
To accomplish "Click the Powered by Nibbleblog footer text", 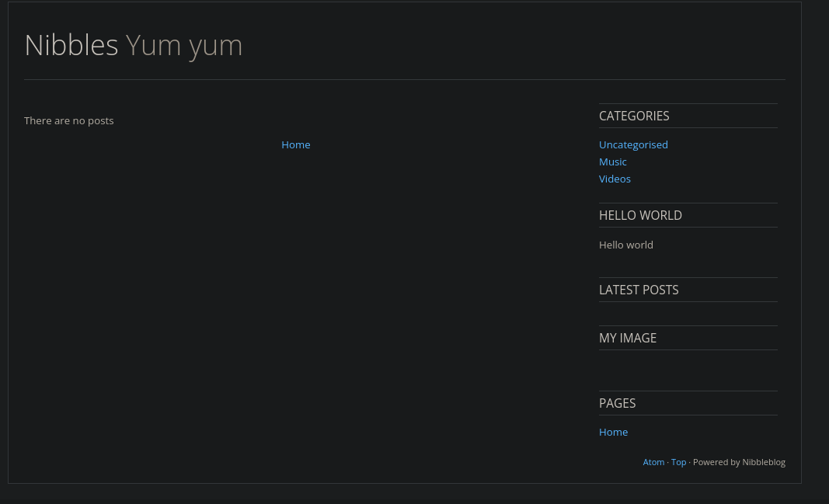I will click(739, 462).
